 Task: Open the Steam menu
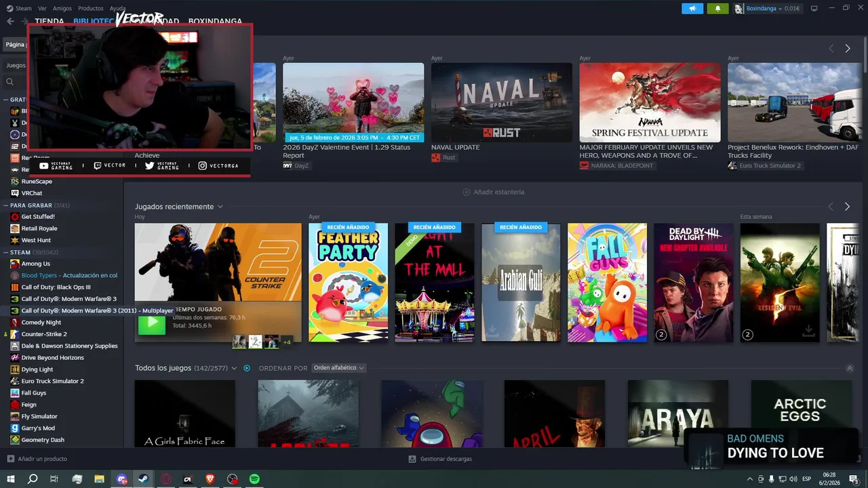click(x=24, y=8)
